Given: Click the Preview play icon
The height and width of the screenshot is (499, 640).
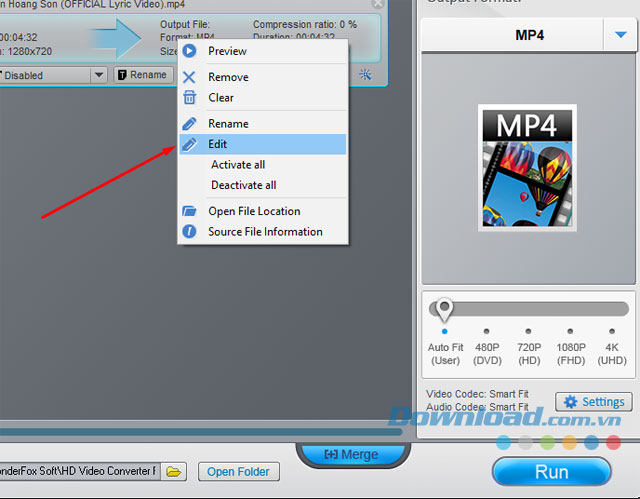Looking at the screenshot, I should 189,51.
